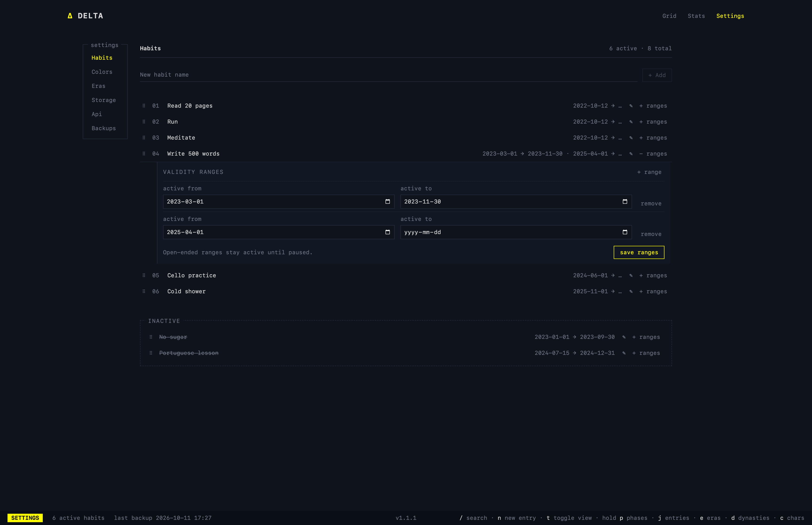This screenshot has height=525, width=812.
Task: Click pencil edit icon for Meditate
Action: pyautogui.click(x=631, y=138)
